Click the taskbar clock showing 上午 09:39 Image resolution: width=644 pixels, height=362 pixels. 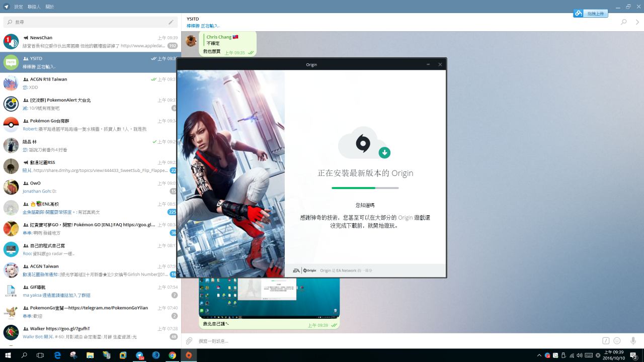pos(614,355)
